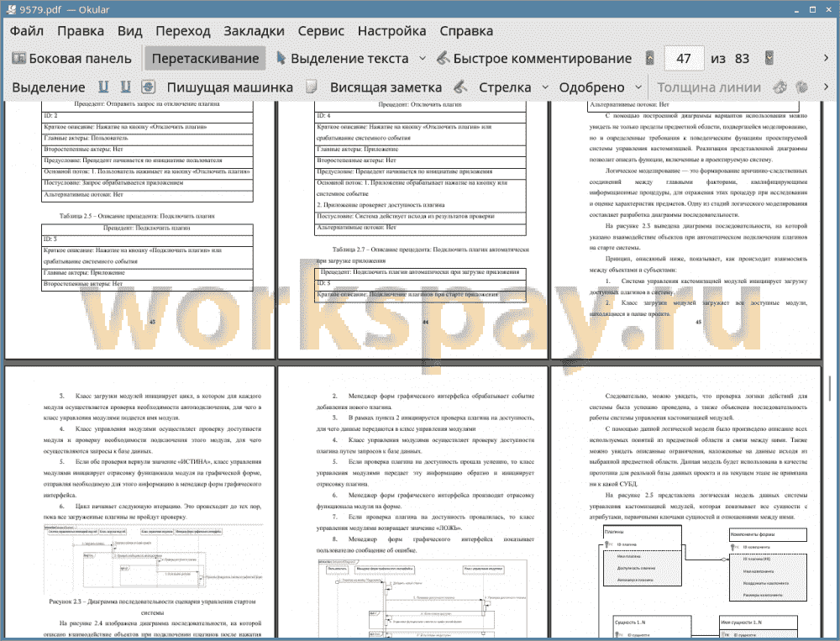The height and width of the screenshot is (641, 840).
Task: Toggle Быстрое комментирование annotation toolbar
Action: coord(534,58)
